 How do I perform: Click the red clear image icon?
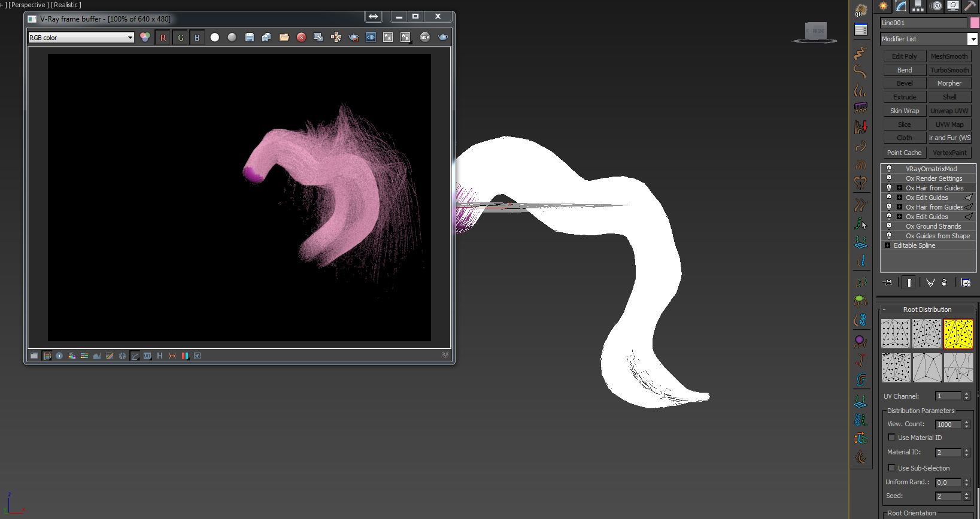click(x=301, y=38)
